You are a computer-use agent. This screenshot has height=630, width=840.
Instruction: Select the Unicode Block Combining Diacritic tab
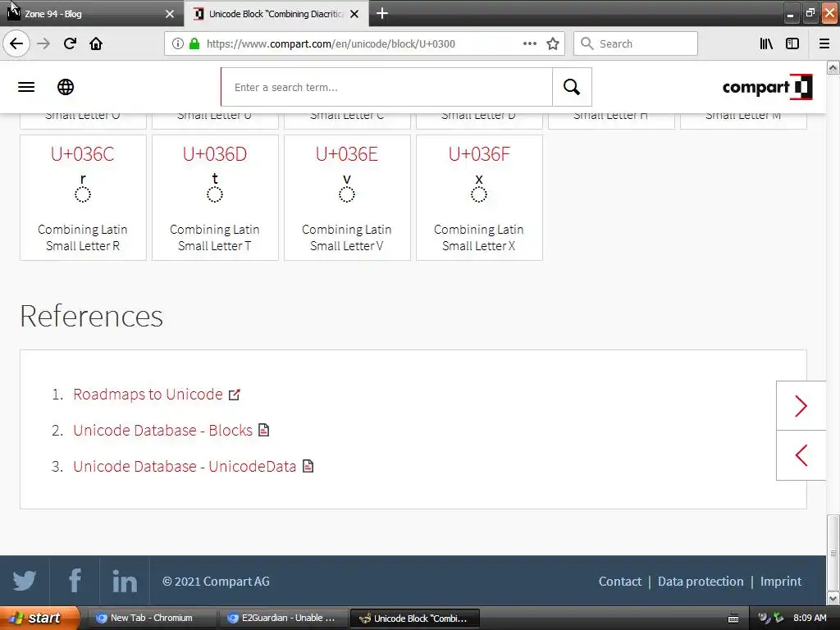point(276,14)
